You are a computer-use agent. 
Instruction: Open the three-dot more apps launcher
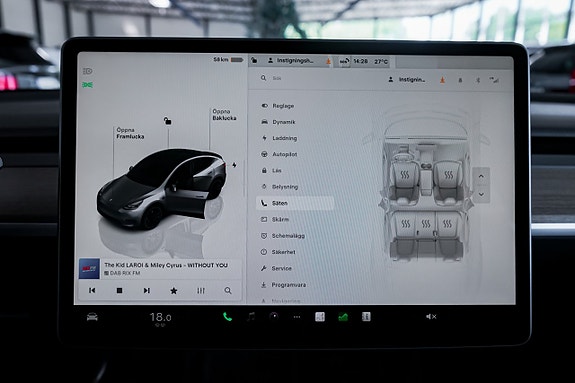coord(297,317)
